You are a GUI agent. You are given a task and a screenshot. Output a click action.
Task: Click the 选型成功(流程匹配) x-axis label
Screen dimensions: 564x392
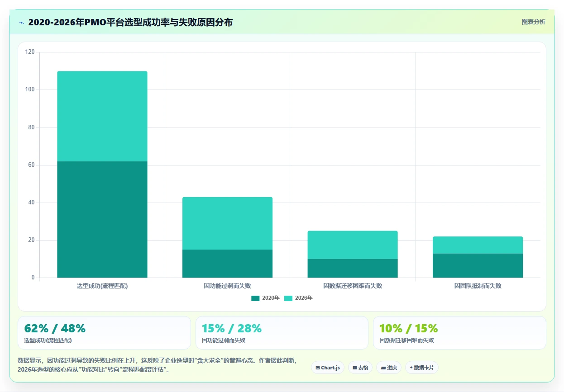102,286
